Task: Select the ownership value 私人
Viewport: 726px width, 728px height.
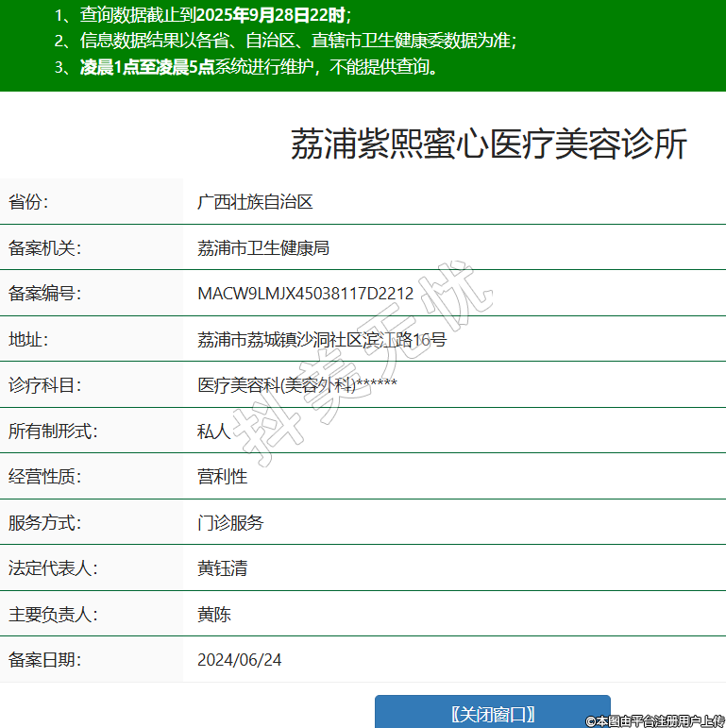Action: [213, 432]
